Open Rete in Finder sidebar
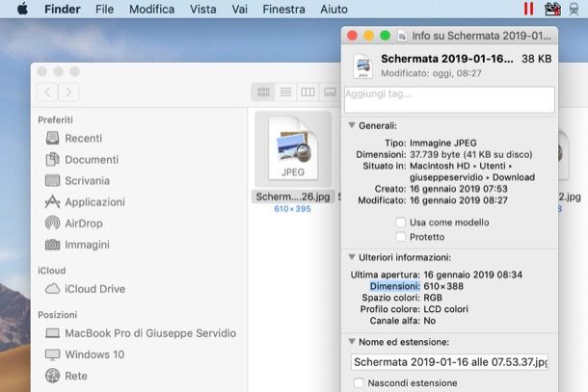This screenshot has height=392, width=588. pyautogui.click(x=66, y=376)
